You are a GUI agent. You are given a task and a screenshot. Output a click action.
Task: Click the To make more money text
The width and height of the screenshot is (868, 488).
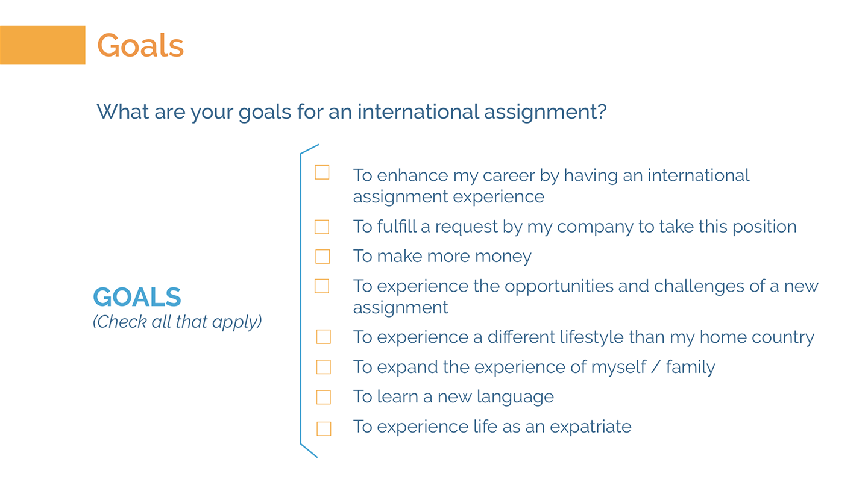pyautogui.click(x=442, y=256)
